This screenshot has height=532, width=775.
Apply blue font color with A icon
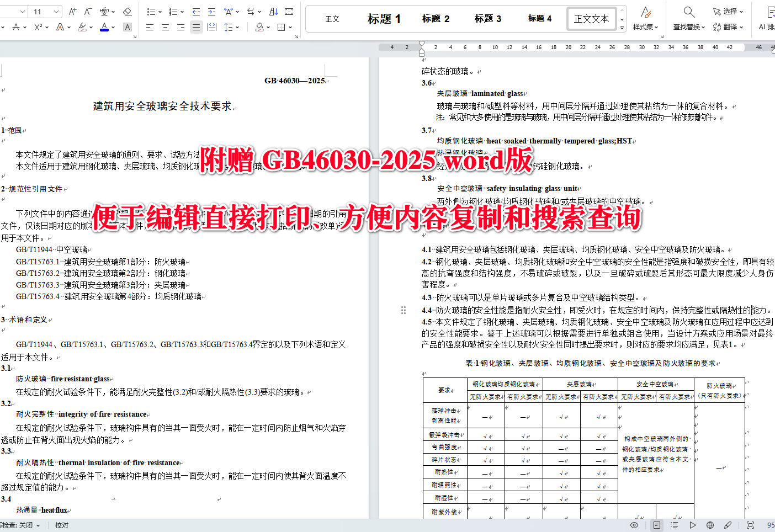coord(104,26)
